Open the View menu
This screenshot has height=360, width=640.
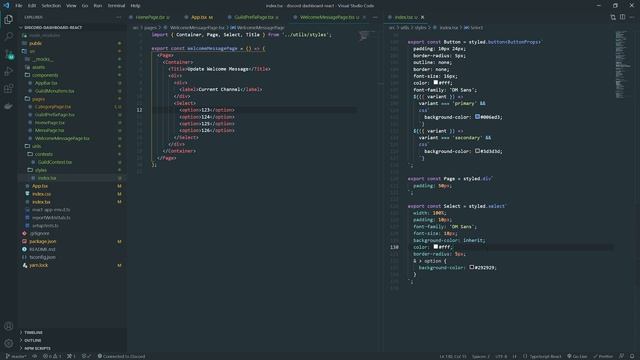(x=71, y=6)
